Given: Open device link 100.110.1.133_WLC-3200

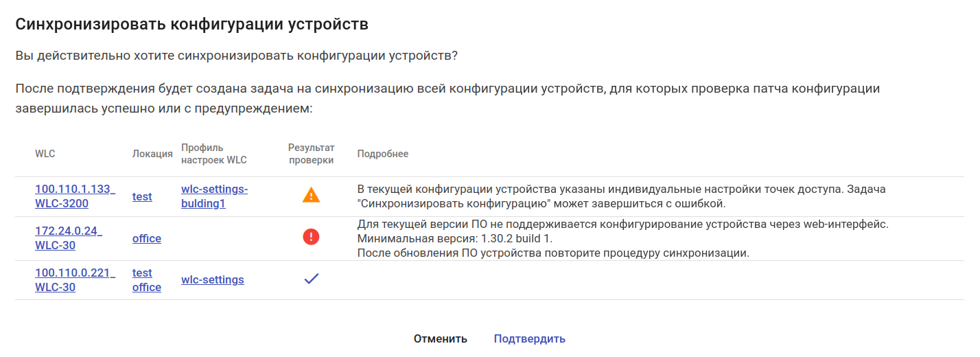Looking at the screenshot, I should point(75,196).
